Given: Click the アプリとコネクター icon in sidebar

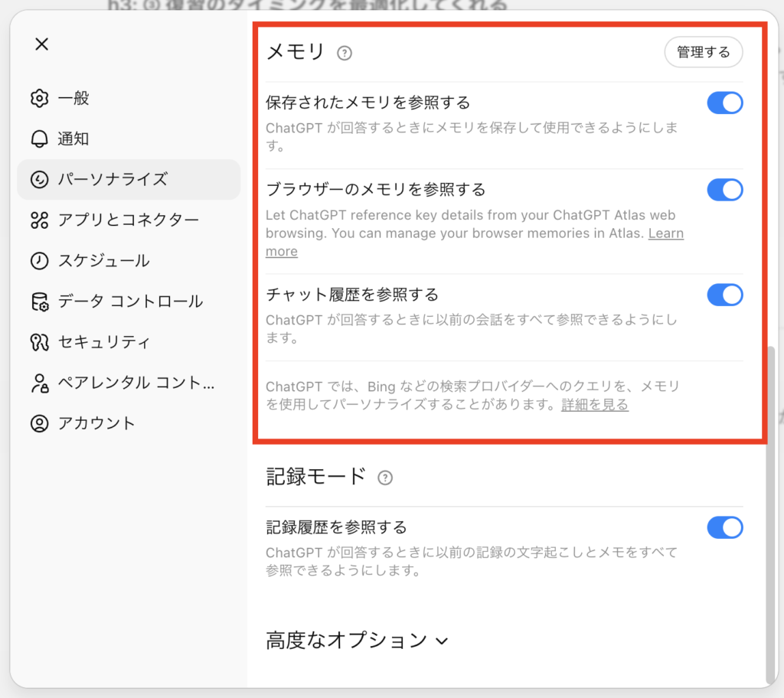Looking at the screenshot, I should [39, 220].
